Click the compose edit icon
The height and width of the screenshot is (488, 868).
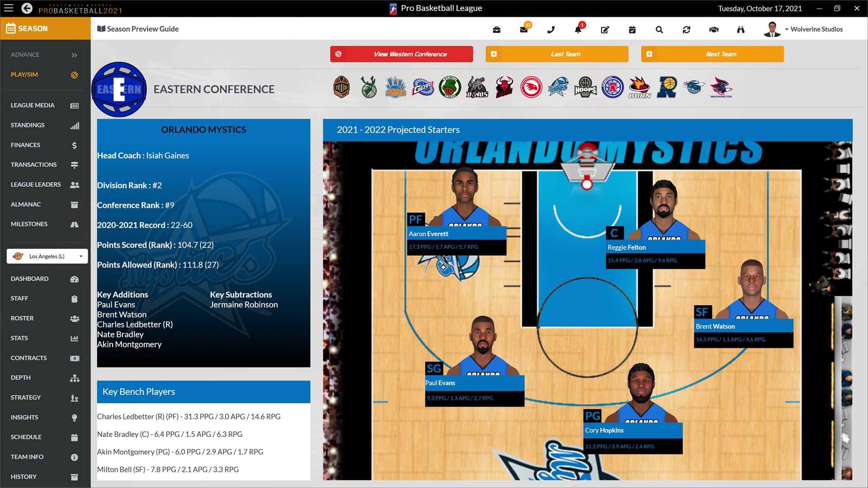(x=605, y=29)
